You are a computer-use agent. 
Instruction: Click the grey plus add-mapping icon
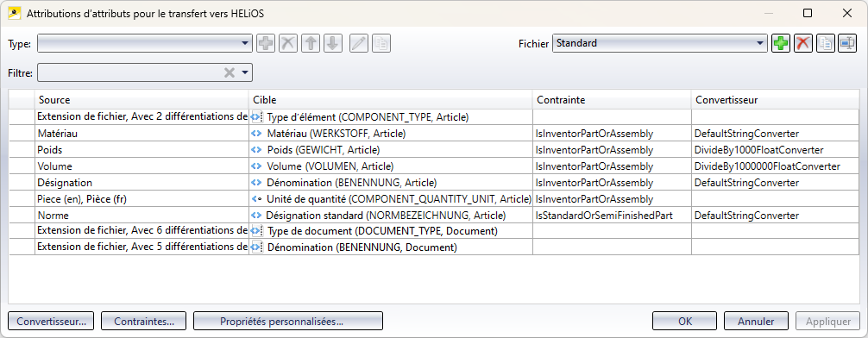coord(266,43)
